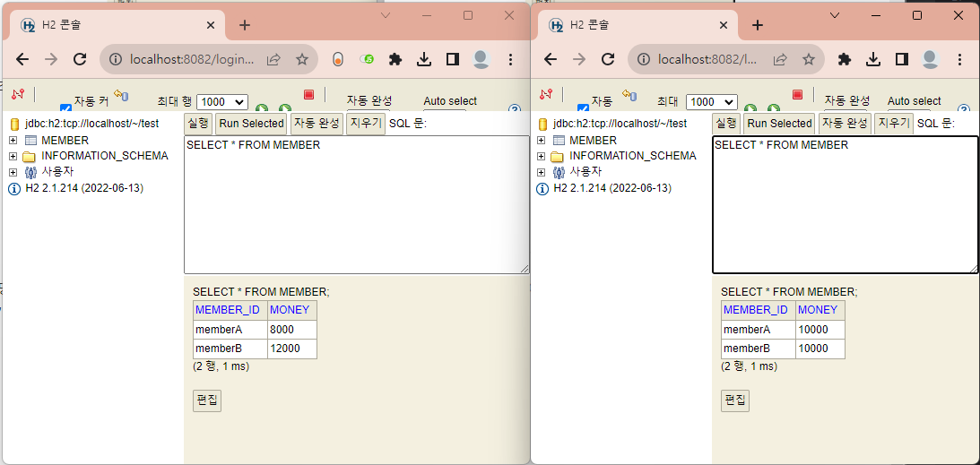Screen dimensions: 980x465
Task: Click the 사용자 users icon in right window
Action: pyautogui.click(x=559, y=172)
